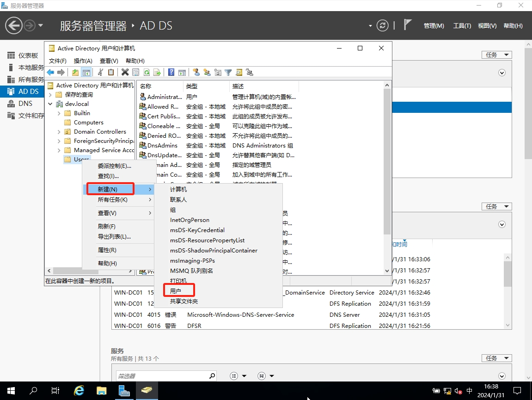Open the 任务 dropdown at top right
Image resolution: width=532 pixels, height=400 pixels.
coord(496,55)
